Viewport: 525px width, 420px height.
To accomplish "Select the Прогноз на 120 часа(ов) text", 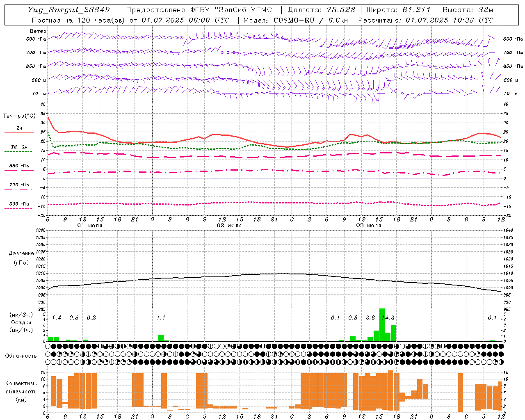I will pos(79,20).
